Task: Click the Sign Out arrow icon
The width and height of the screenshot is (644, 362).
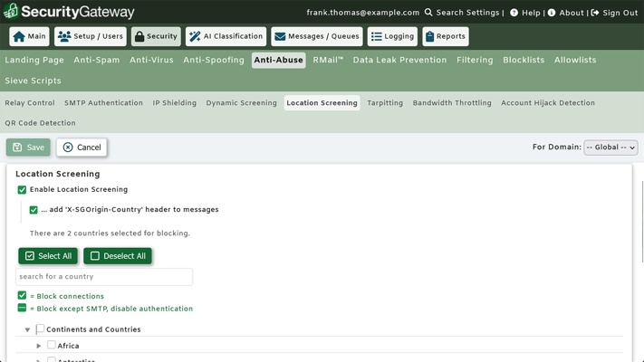Action: (595, 13)
